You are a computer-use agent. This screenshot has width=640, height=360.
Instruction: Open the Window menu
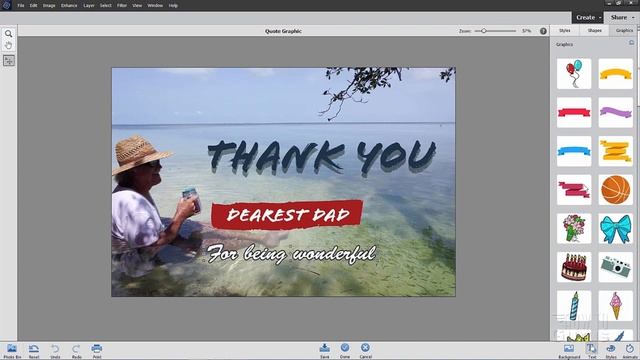pyautogui.click(x=155, y=6)
